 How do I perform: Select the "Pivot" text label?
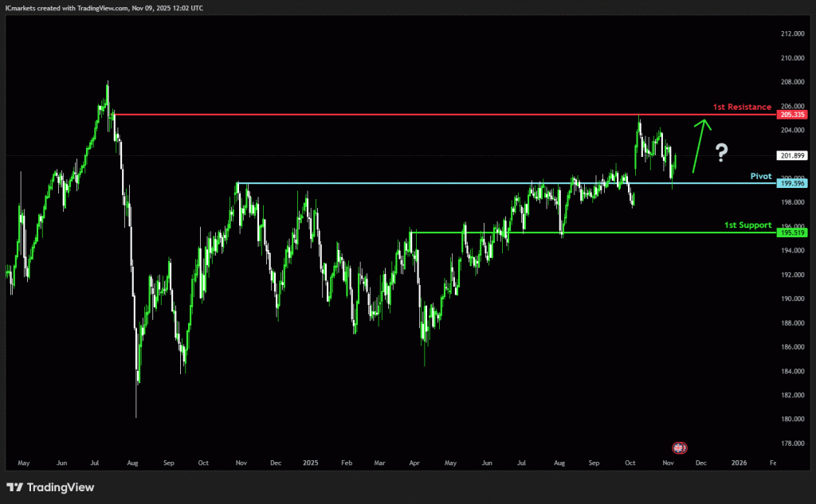(761, 175)
